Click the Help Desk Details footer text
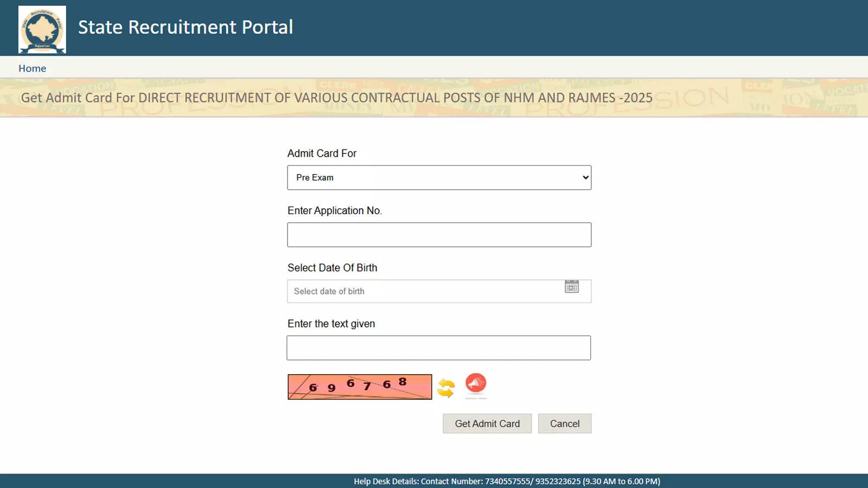 click(507, 481)
